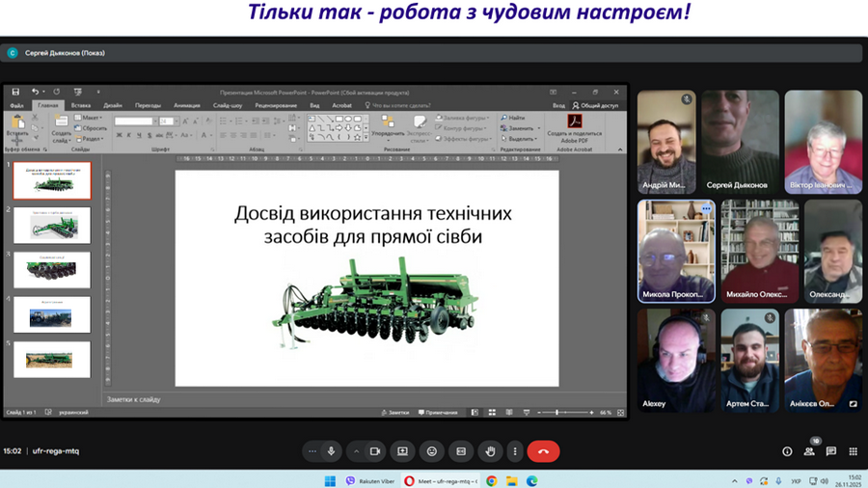Switch to the Вставка ribbon tab

pos(81,105)
